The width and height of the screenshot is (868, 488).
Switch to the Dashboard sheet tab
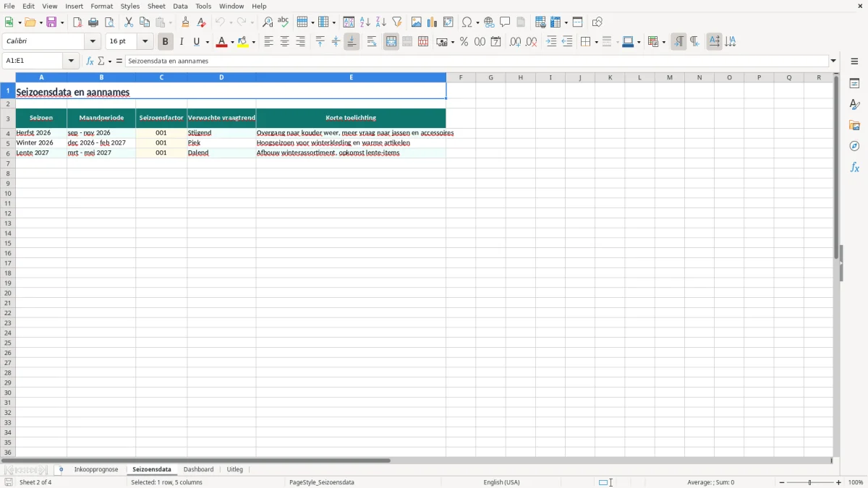198,470
